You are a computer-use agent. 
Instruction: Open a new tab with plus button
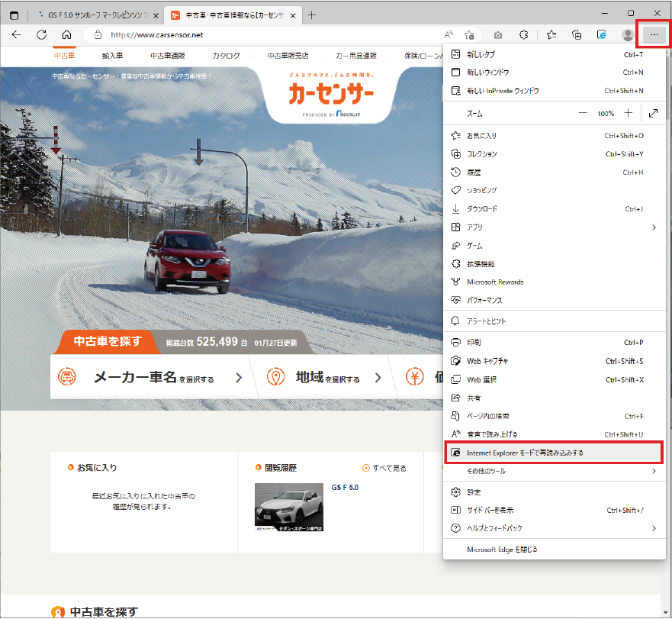[311, 15]
